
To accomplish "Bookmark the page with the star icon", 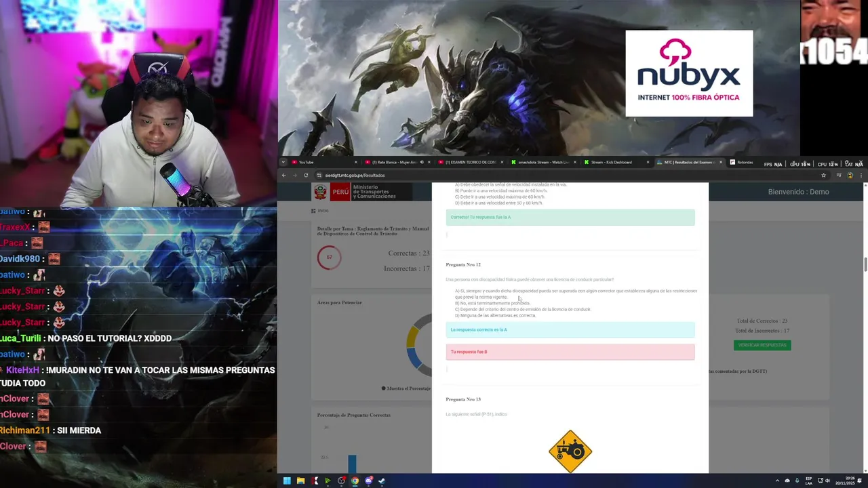I will [x=824, y=175].
